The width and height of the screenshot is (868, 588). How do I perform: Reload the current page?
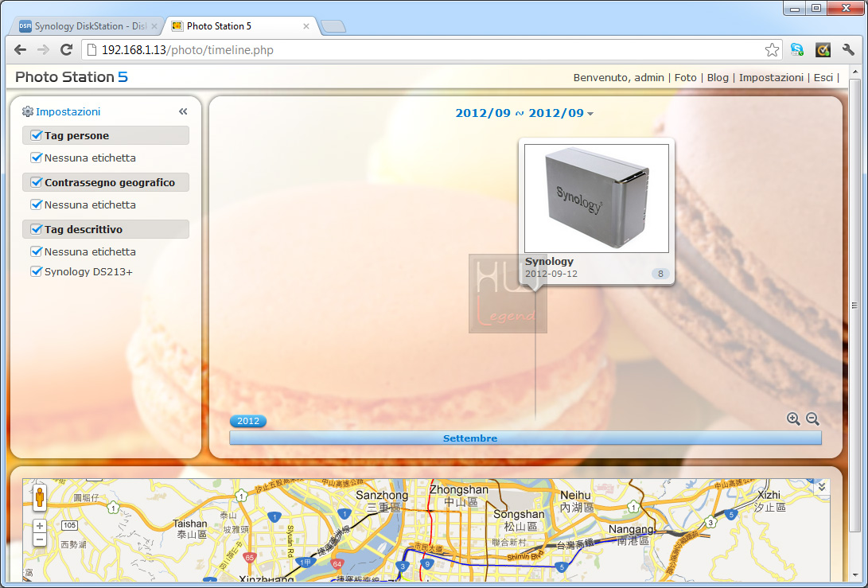click(x=66, y=50)
